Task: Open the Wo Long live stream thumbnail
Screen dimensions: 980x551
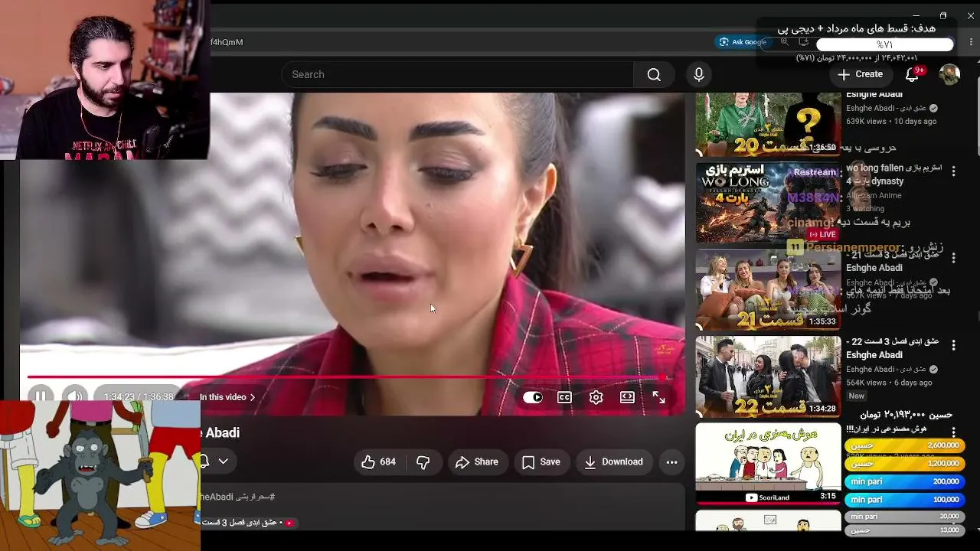Action: (768, 202)
